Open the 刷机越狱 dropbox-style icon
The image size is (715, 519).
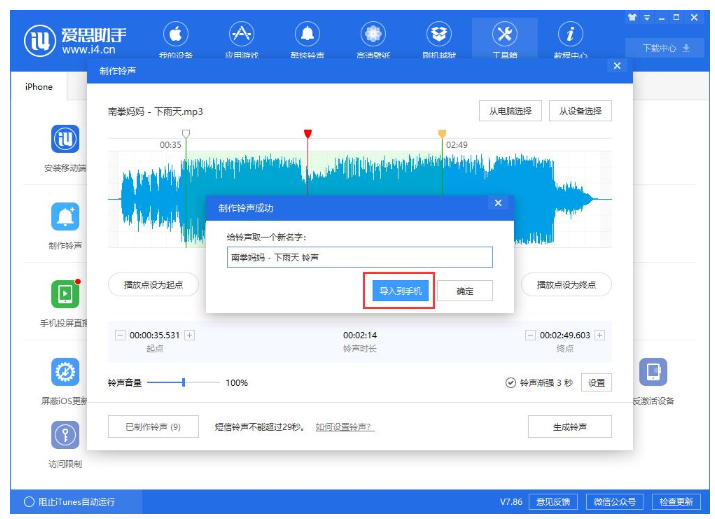[438, 37]
